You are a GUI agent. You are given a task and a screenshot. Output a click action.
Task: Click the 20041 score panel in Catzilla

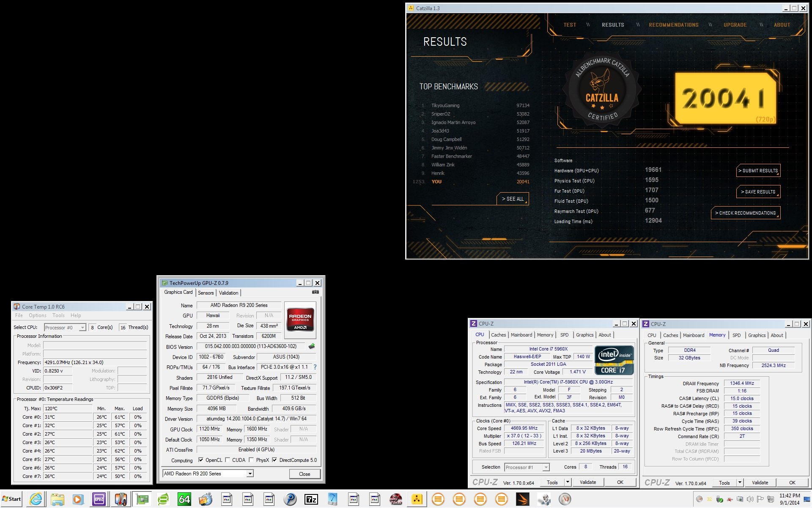click(x=726, y=98)
